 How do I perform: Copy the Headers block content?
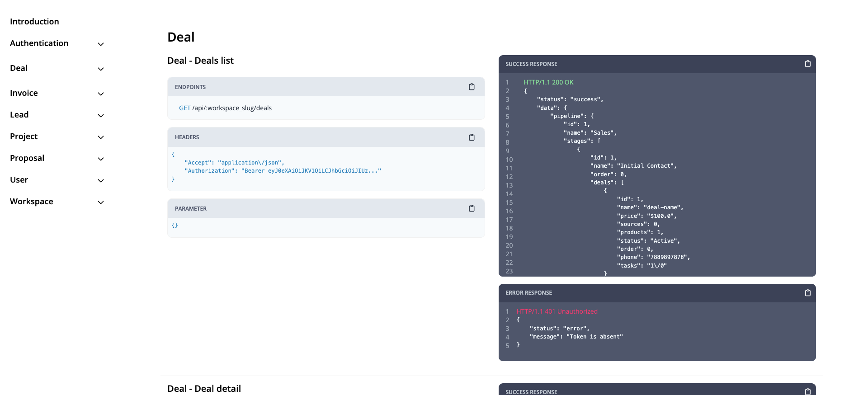tap(472, 137)
